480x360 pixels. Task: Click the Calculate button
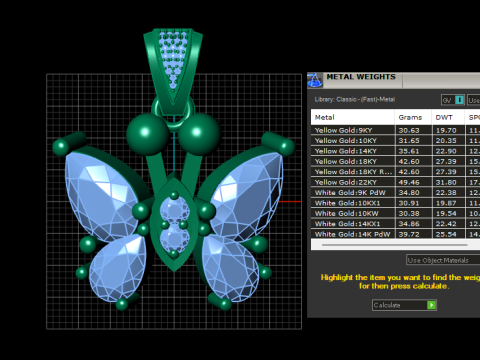pyautogui.click(x=404, y=305)
